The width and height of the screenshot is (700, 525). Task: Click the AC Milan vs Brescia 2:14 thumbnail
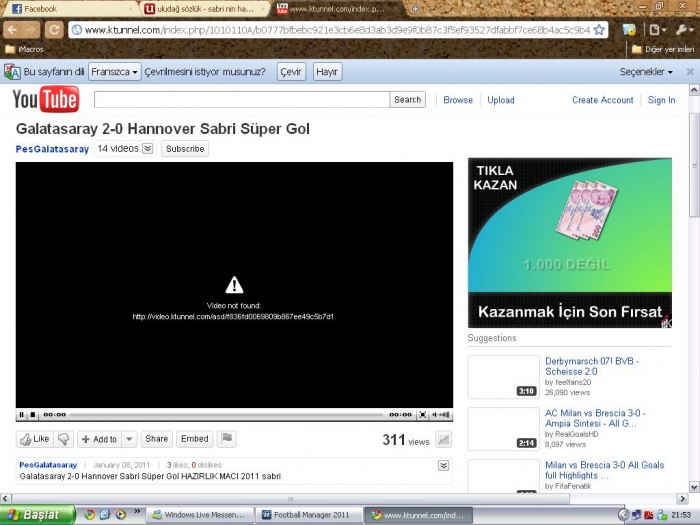point(503,429)
